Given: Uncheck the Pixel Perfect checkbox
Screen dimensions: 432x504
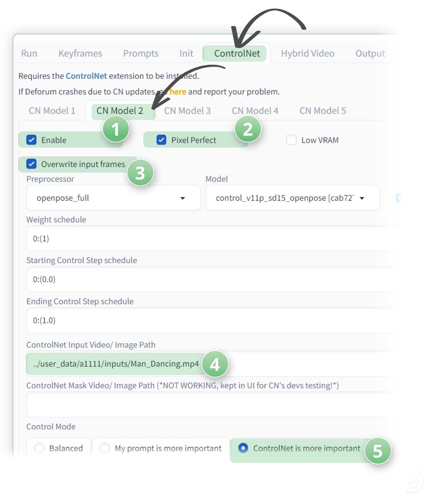Looking at the screenshot, I should click(x=161, y=140).
